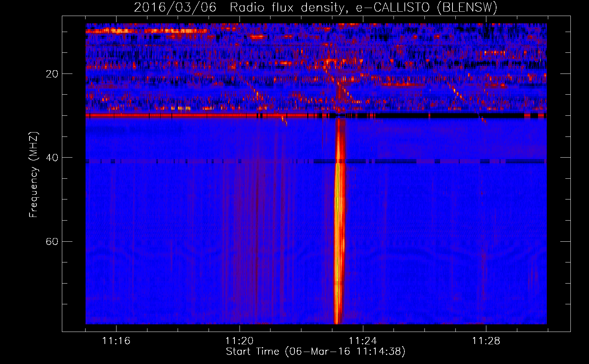This screenshot has width=589, height=364.
Task: Click the '60' frequency axis label
Action: click(52, 242)
